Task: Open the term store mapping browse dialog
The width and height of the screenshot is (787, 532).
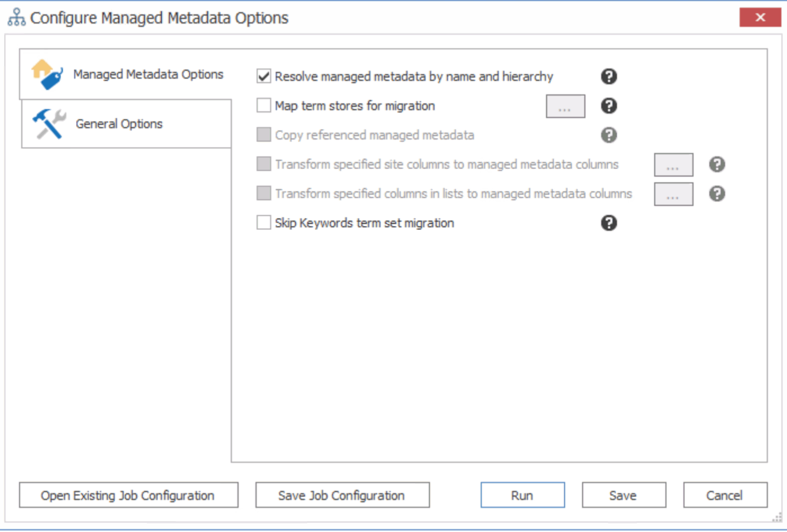Action: tap(565, 106)
